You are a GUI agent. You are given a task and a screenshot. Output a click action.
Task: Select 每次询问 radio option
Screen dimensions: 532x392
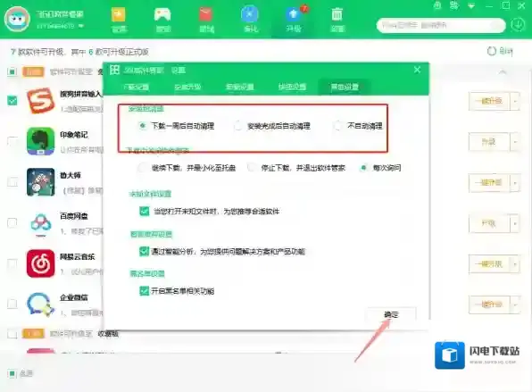pyautogui.click(x=363, y=168)
